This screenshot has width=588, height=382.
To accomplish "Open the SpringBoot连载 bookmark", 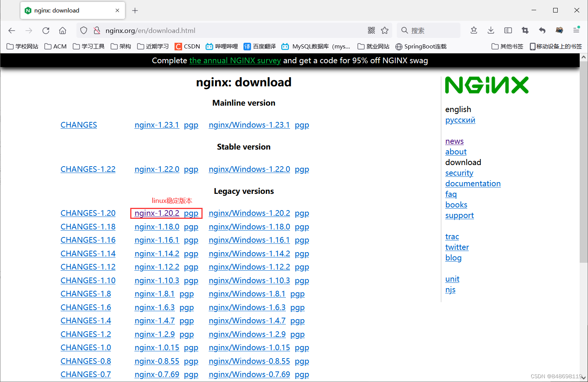I will (x=421, y=47).
